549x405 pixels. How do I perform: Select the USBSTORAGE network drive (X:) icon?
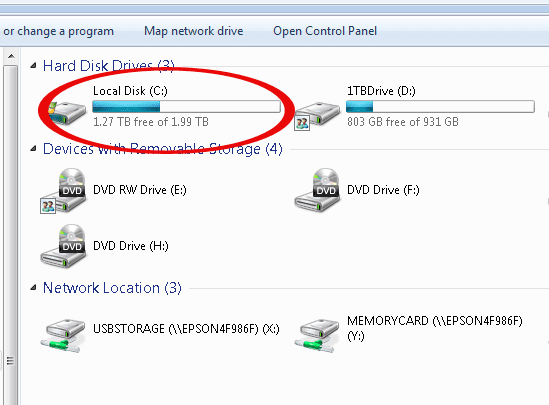coord(63,335)
